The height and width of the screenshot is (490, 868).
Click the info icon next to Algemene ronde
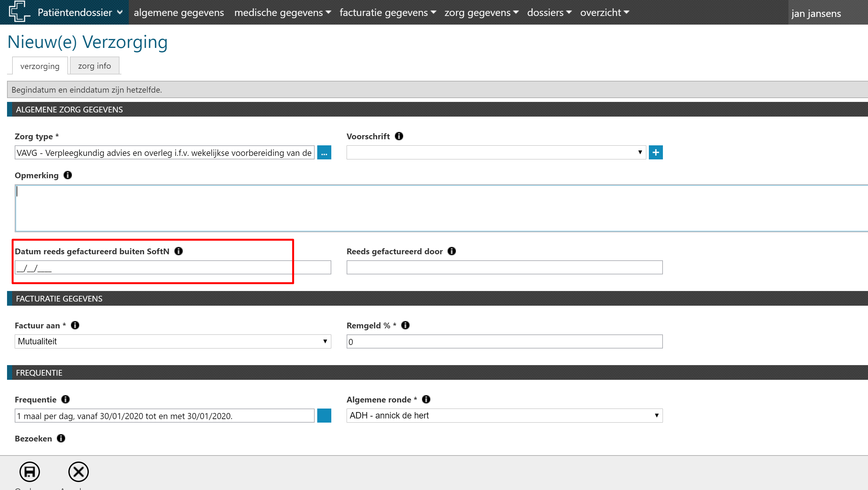426,399
